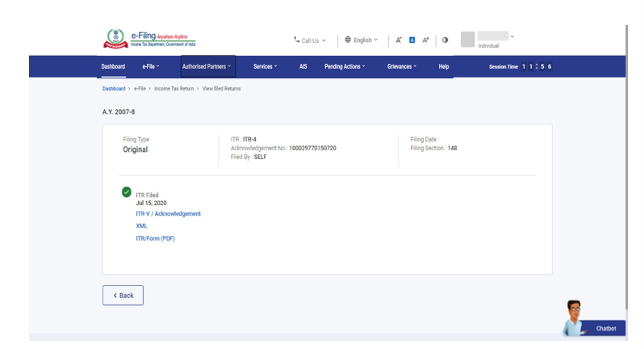
Task: Open the Pending Actions menu
Action: pyautogui.click(x=345, y=66)
